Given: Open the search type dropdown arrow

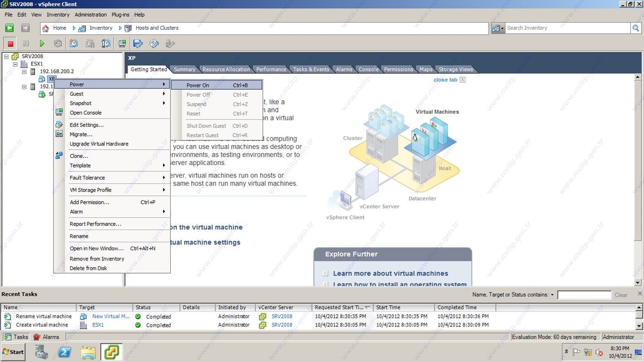Looking at the screenshot, I should tap(502, 28).
